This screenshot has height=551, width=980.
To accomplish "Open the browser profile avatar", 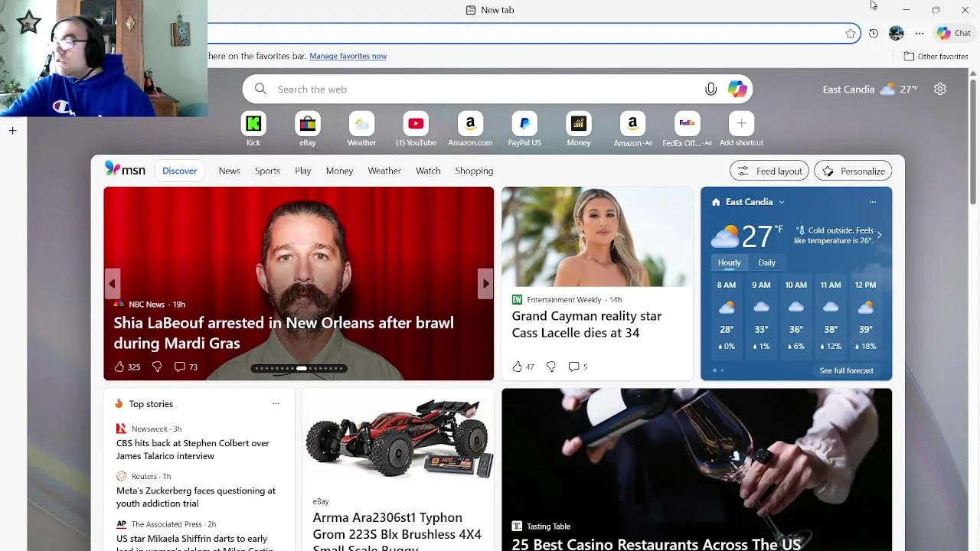I will point(897,34).
